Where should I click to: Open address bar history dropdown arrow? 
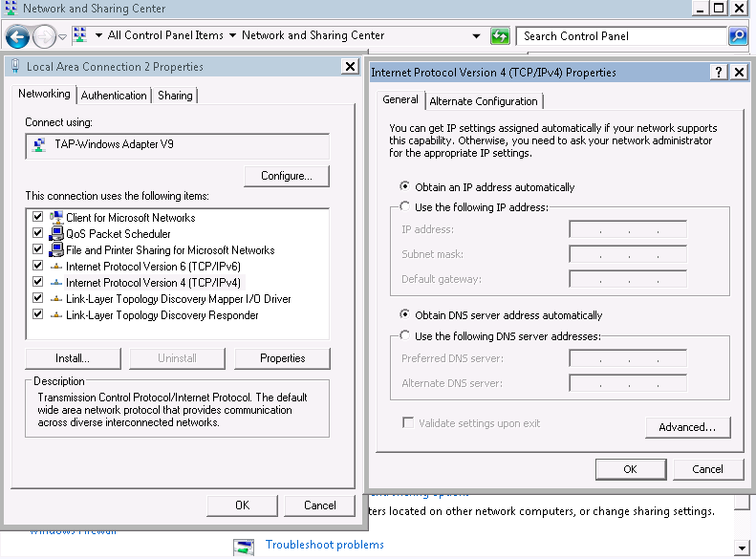point(476,36)
